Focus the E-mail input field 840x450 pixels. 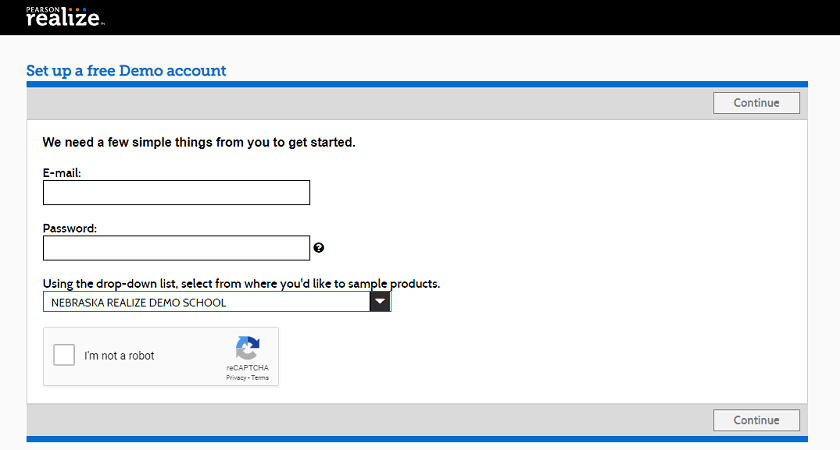[x=176, y=193]
